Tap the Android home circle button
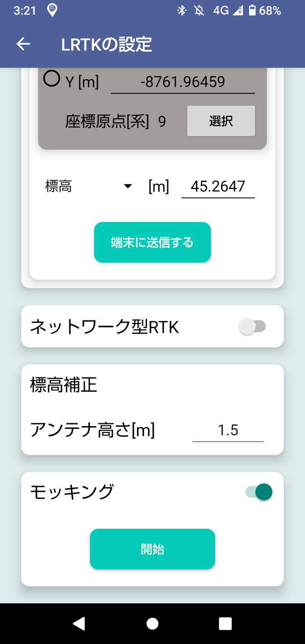The width and height of the screenshot is (305, 644). pos(152,623)
